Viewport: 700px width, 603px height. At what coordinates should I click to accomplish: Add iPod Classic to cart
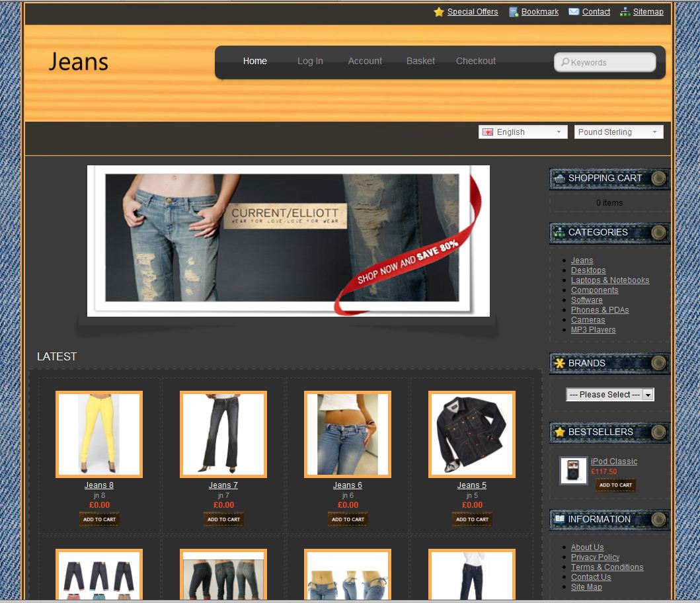tap(615, 485)
